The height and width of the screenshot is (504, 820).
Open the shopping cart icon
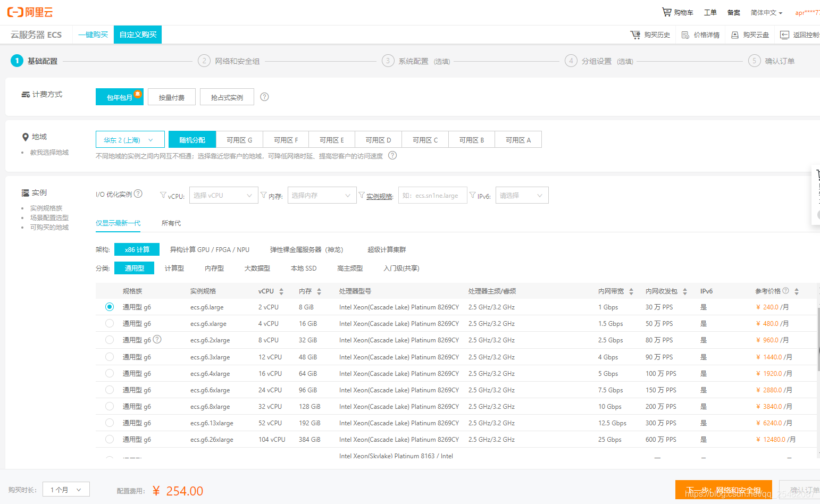[x=666, y=12]
